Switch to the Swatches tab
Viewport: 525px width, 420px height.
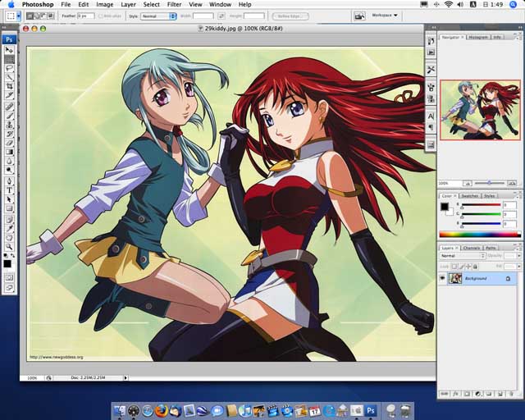(x=470, y=196)
